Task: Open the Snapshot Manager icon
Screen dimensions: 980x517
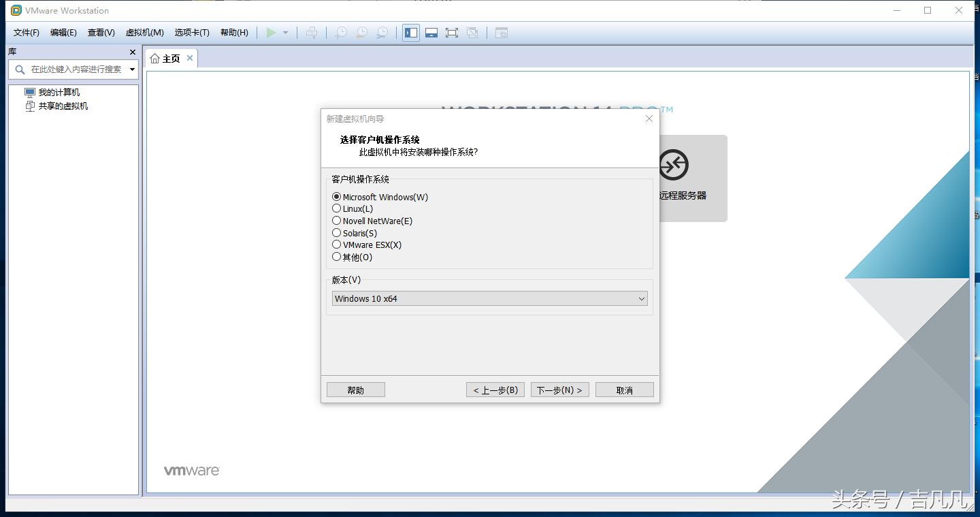Action: coord(382,32)
